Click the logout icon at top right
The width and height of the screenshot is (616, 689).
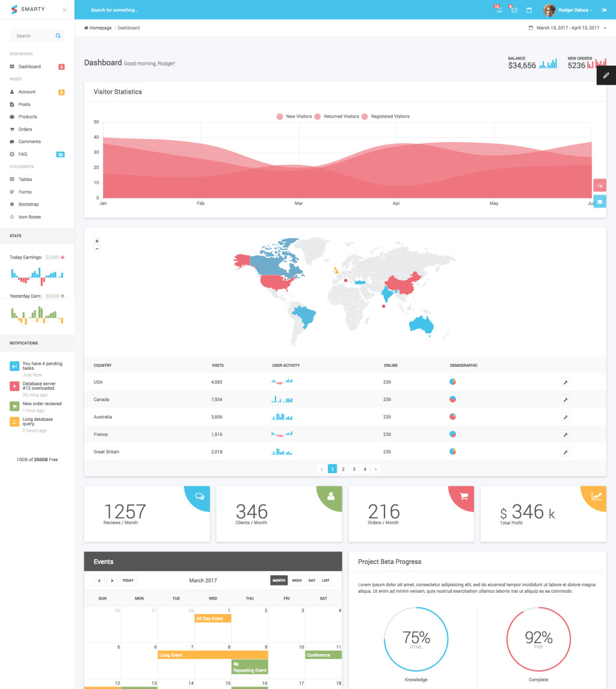pos(604,10)
